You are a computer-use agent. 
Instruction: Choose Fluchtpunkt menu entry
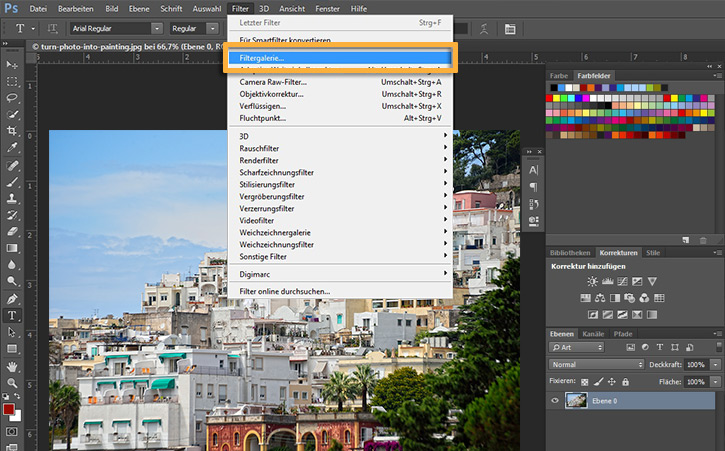[x=340, y=118]
